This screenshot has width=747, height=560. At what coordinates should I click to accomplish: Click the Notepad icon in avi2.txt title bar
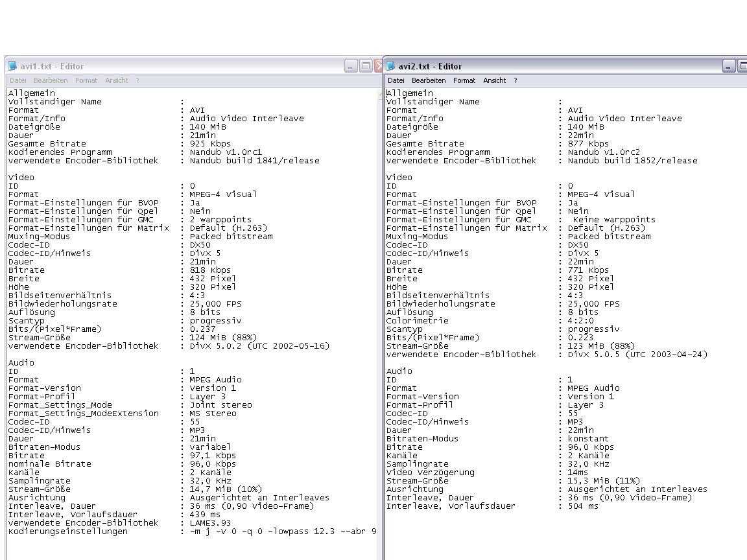[x=391, y=66]
